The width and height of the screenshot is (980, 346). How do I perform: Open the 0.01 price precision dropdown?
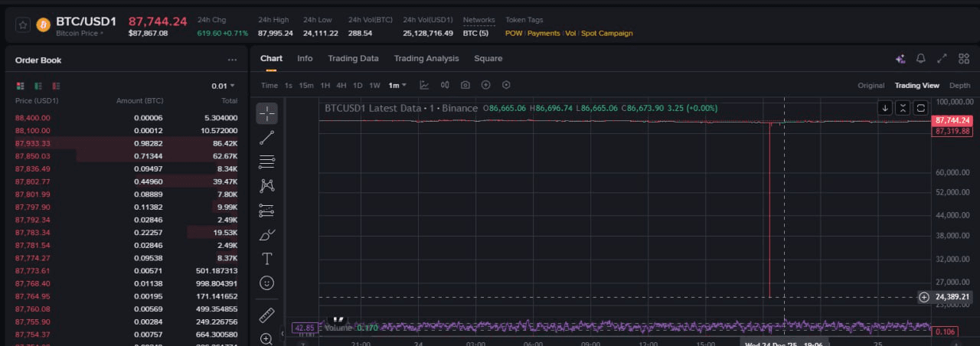pos(224,86)
